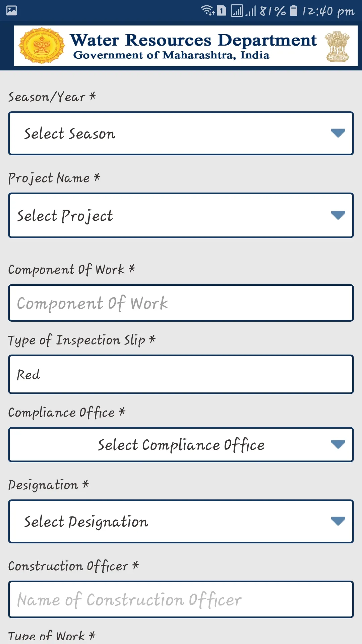Tap the SIM 1 indicator icon
Image resolution: width=362 pixels, height=644 pixels.
(x=221, y=11)
